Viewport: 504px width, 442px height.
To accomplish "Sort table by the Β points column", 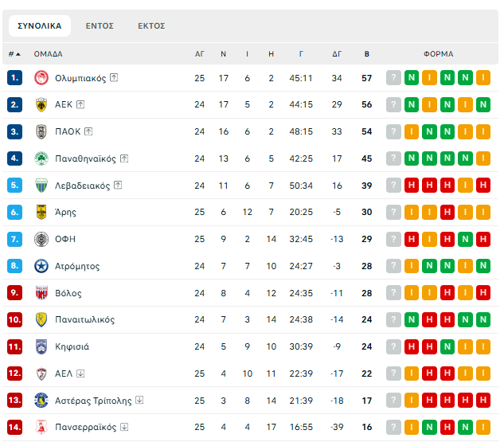I will [366, 54].
